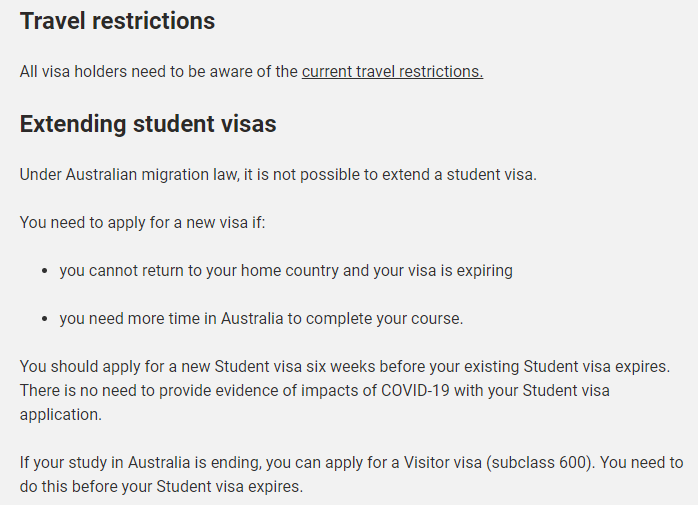Click the standalone word 'application.'
698x505 pixels.
[61, 415]
